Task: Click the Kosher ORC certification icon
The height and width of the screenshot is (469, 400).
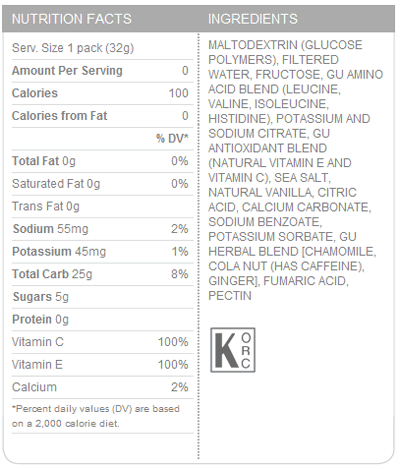Action: click(x=233, y=350)
